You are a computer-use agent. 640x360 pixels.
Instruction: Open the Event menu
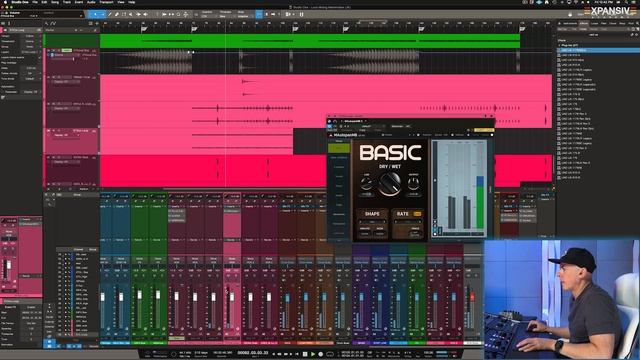pyautogui.click(x=79, y=2)
